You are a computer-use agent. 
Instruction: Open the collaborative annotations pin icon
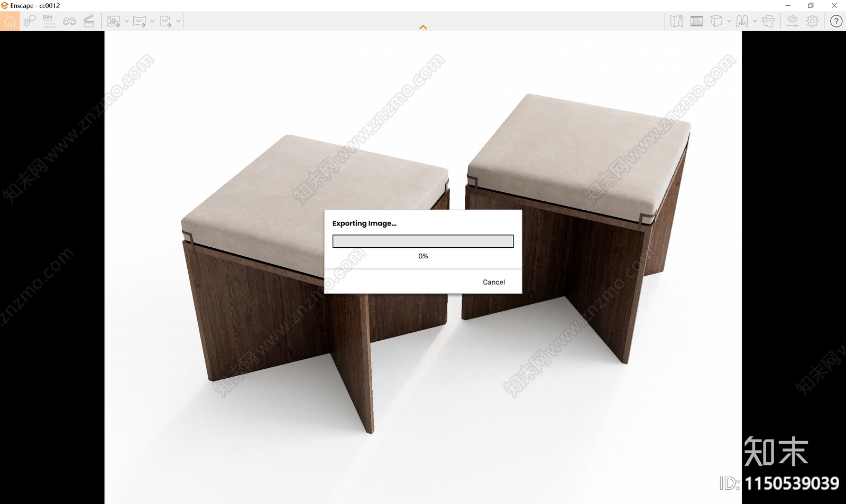point(30,21)
